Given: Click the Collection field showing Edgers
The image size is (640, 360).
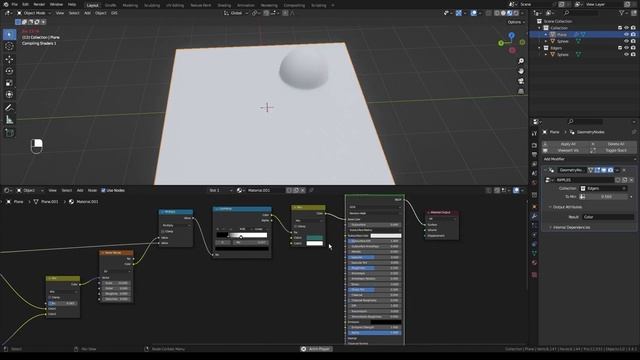Looking at the screenshot, I should click(x=604, y=189).
